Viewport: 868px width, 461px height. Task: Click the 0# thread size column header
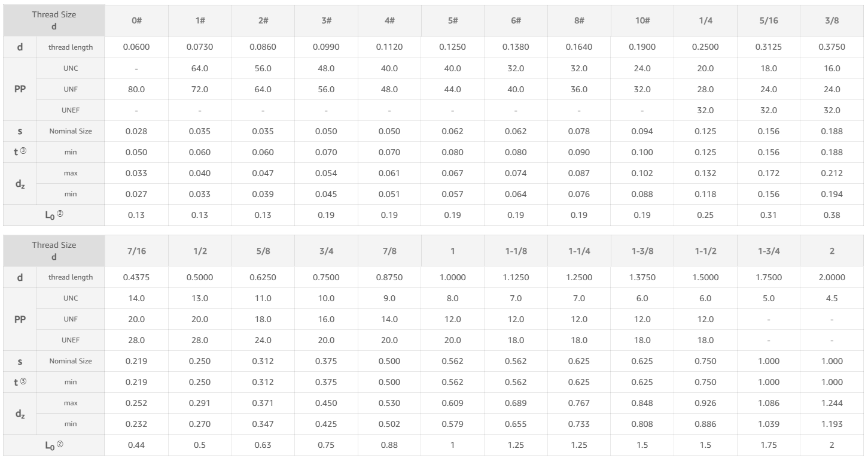click(x=136, y=21)
